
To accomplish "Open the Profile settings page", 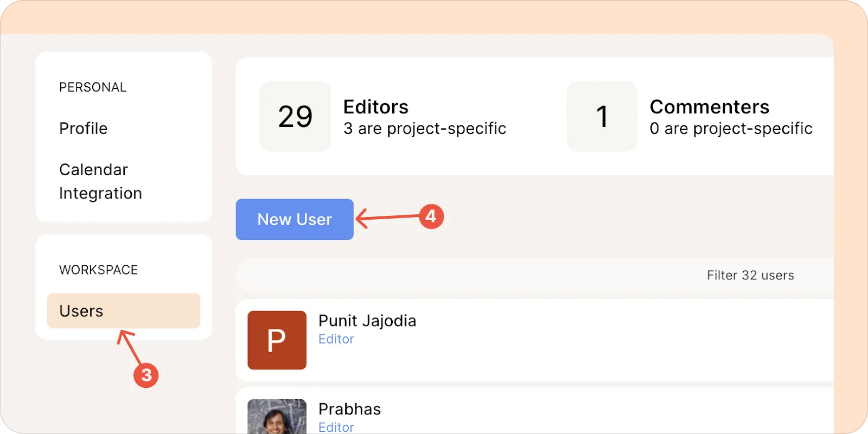I will point(84,129).
